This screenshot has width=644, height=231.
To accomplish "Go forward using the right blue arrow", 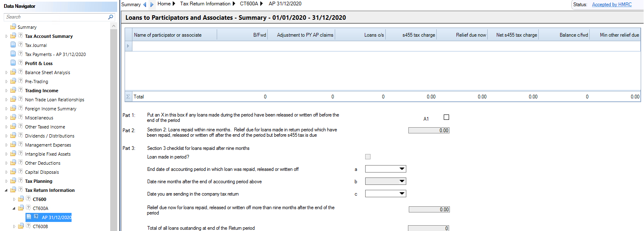I will (152, 5).
